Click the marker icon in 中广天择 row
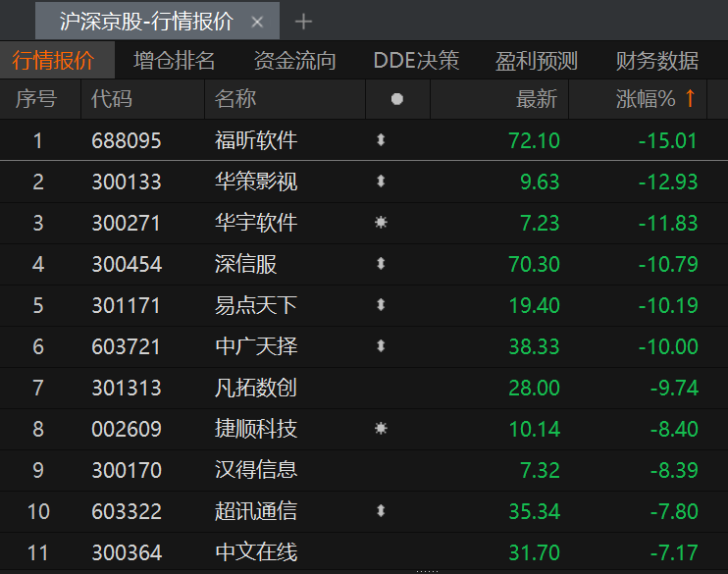Image resolution: width=728 pixels, height=574 pixels. click(x=381, y=346)
